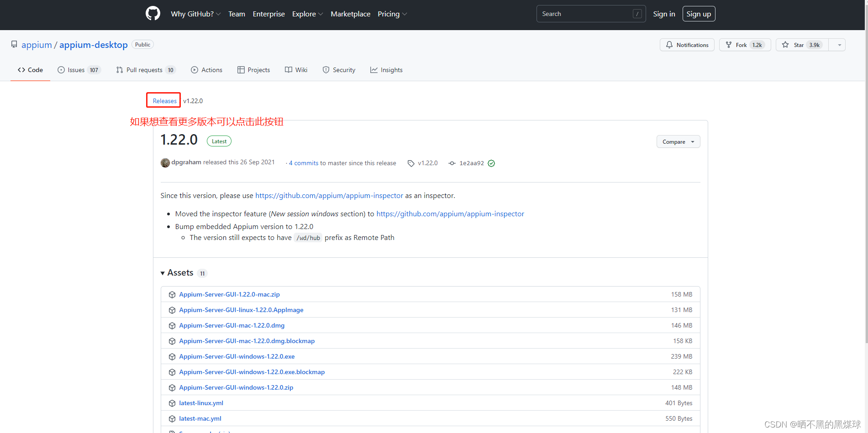Download Appium-Server-GUI-windows-1.22.0.exe
This screenshot has width=868, height=433.
click(237, 356)
